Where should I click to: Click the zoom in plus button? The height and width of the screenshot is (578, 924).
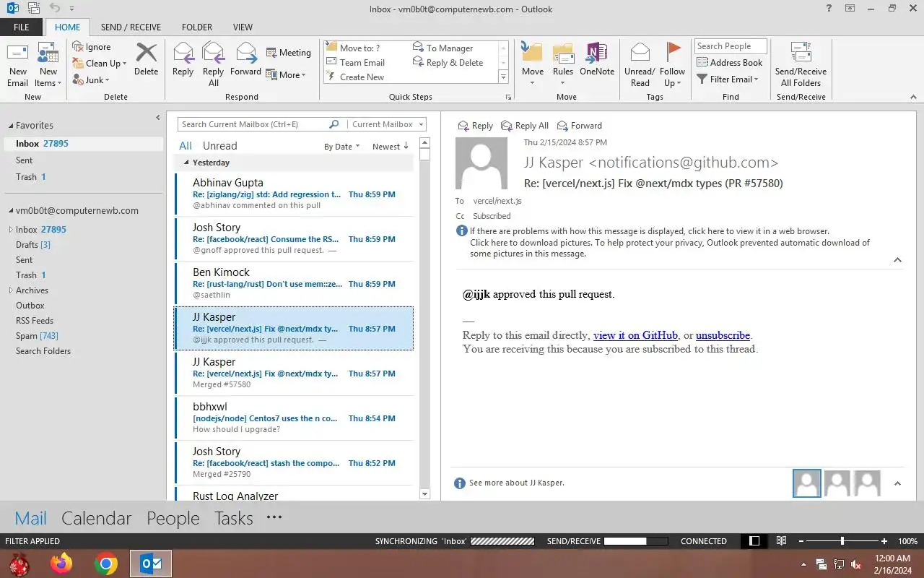pos(884,540)
